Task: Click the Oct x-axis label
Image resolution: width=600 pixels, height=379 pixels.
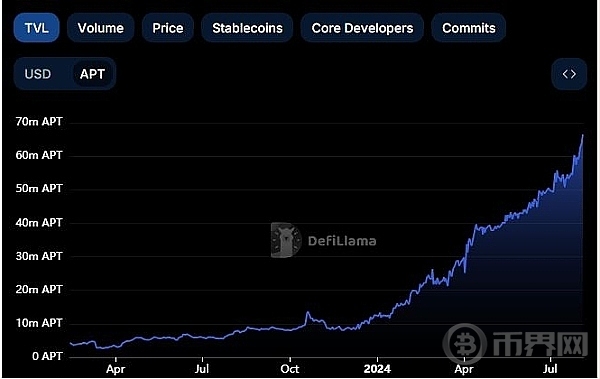Action: pos(290,369)
